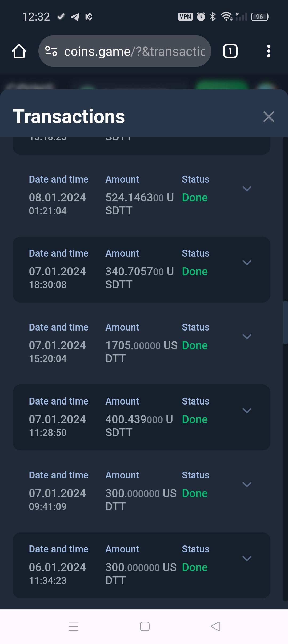Image resolution: width=288 pixels, height=644 pixels.
Task: Expand the 400.439000 USDT transaction
Action: click(247, 411)
